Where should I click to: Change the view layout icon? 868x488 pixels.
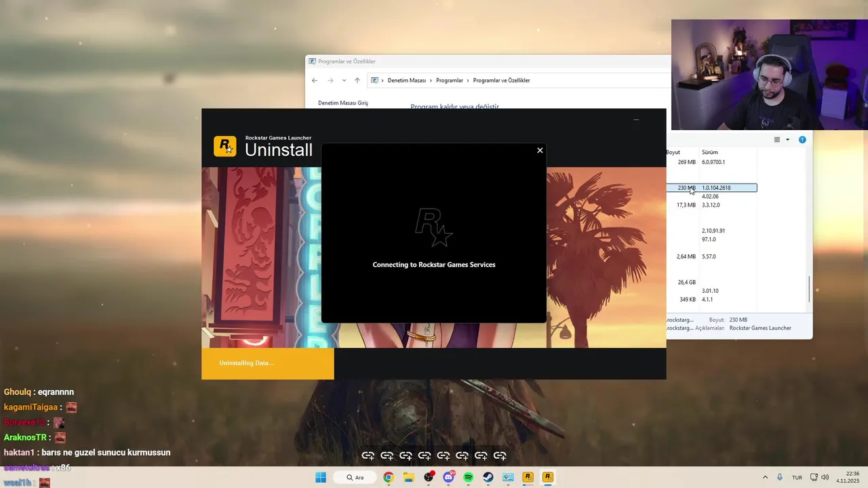(777, 140)
